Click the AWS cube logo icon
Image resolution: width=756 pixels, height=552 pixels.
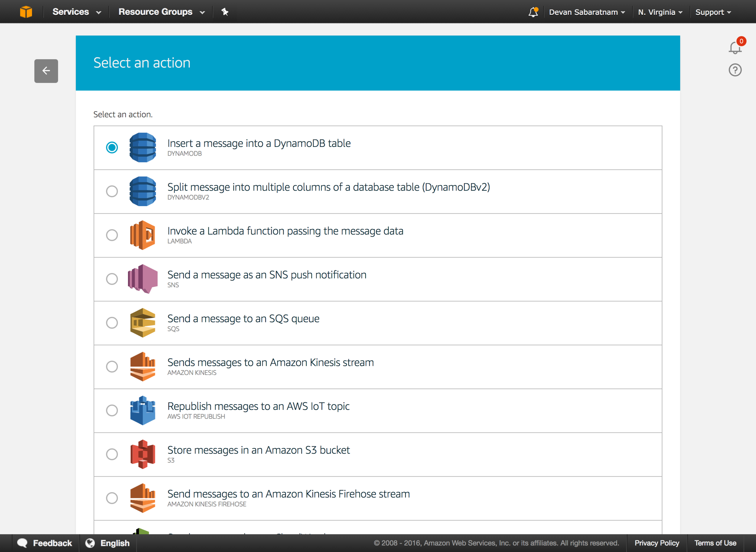coord(26,12)
